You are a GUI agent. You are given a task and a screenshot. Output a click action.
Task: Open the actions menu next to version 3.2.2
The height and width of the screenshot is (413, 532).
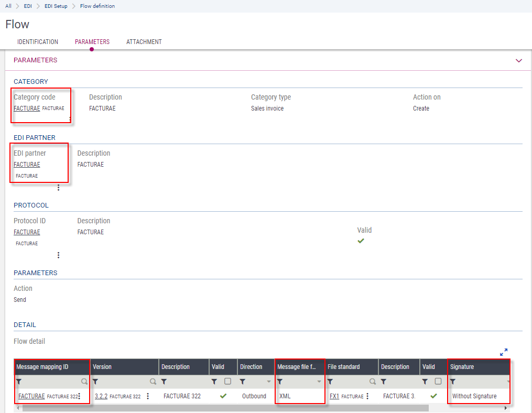(148, 396)
